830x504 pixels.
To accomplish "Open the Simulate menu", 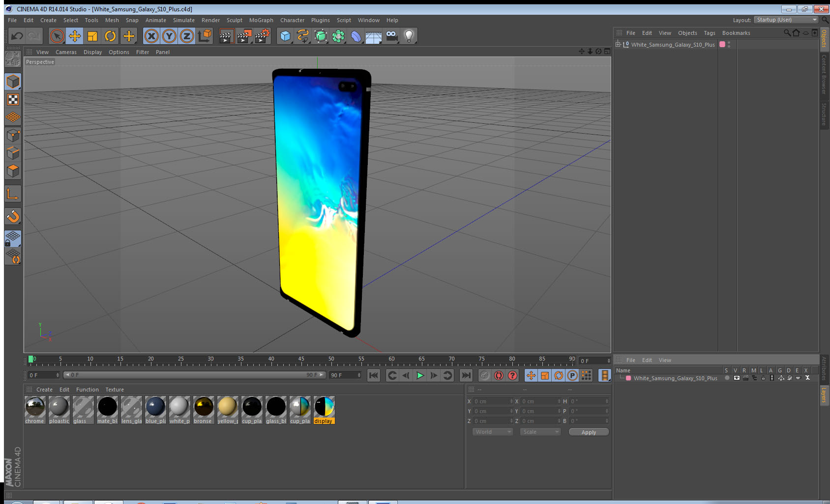I will click(x=184, y=20).
